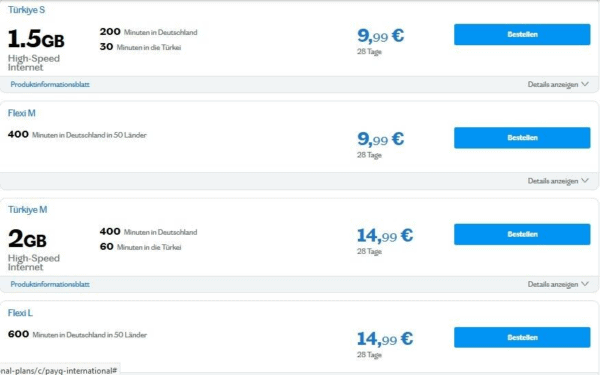The height and width of the screenshot is (375, 600).
Task: Click the Flexi M plan title
Action: (x=21, y=113)
